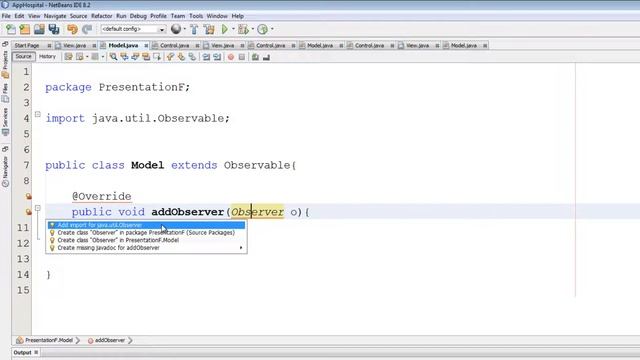Viewport: 640px width, 360px height.
Task: Open the File menu
Action: pos(6,16)
